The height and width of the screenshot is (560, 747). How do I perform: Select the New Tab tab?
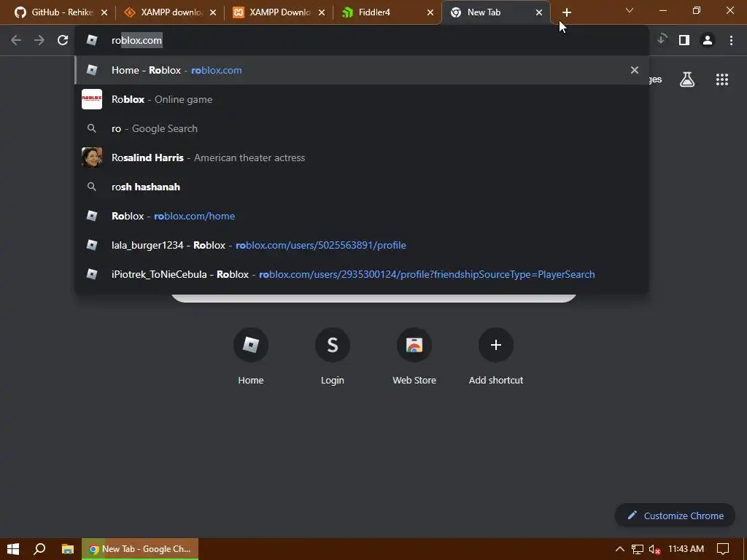pos(496,12)
